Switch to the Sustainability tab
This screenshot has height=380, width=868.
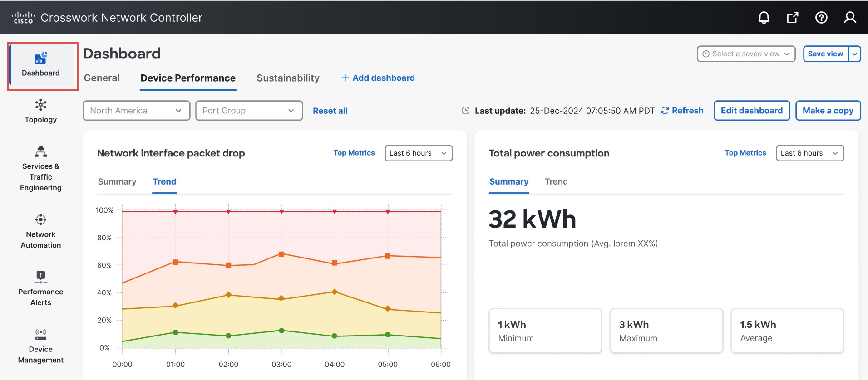(x=288, y=78)
